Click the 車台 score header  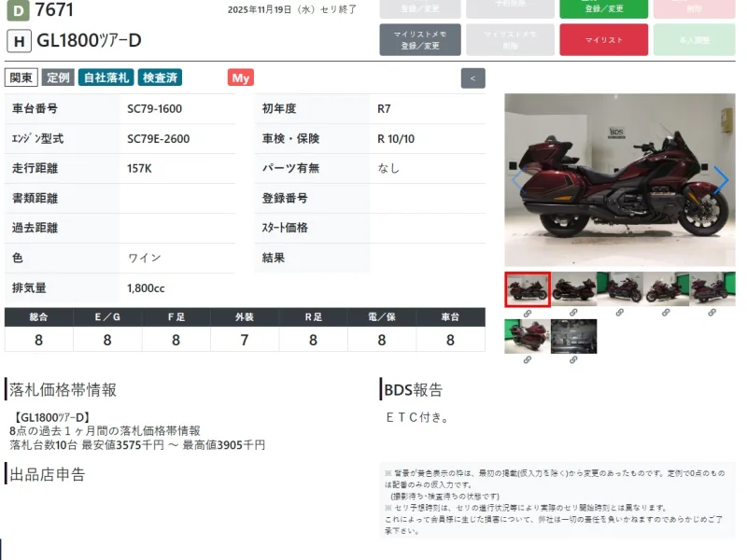click(x=450, y=317)
